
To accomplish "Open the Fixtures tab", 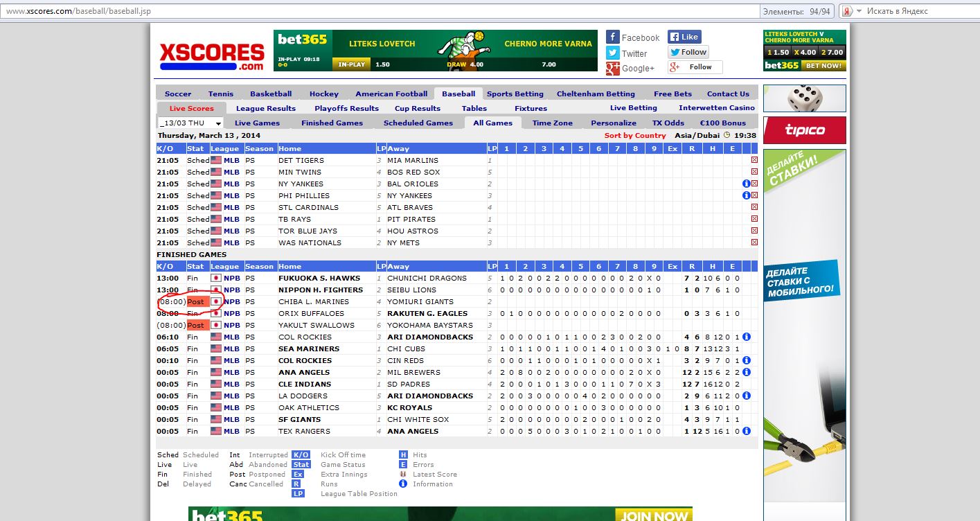I will [x=531, y=108].
